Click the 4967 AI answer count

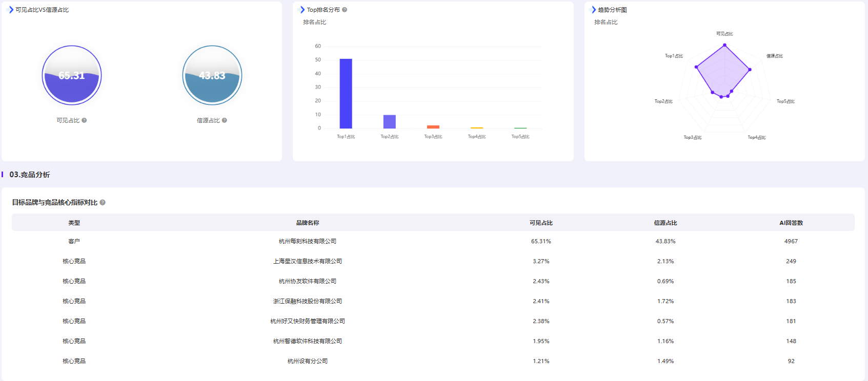click(x=791, y=241)
